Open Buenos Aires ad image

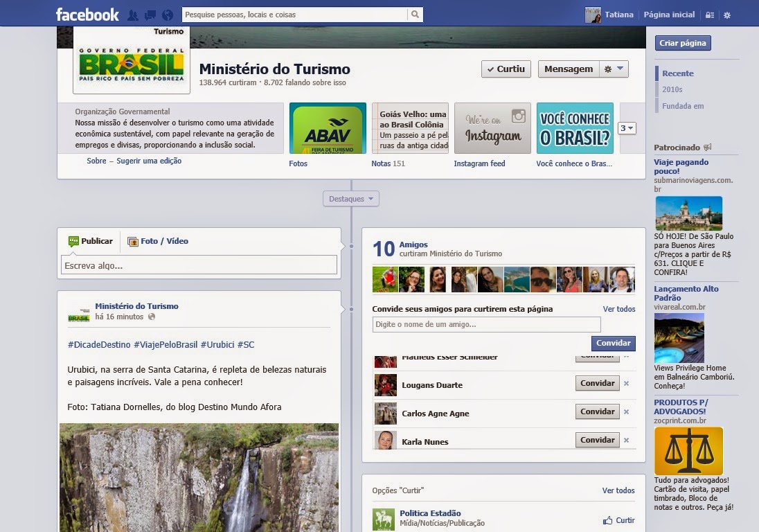(x=689, y=213)
